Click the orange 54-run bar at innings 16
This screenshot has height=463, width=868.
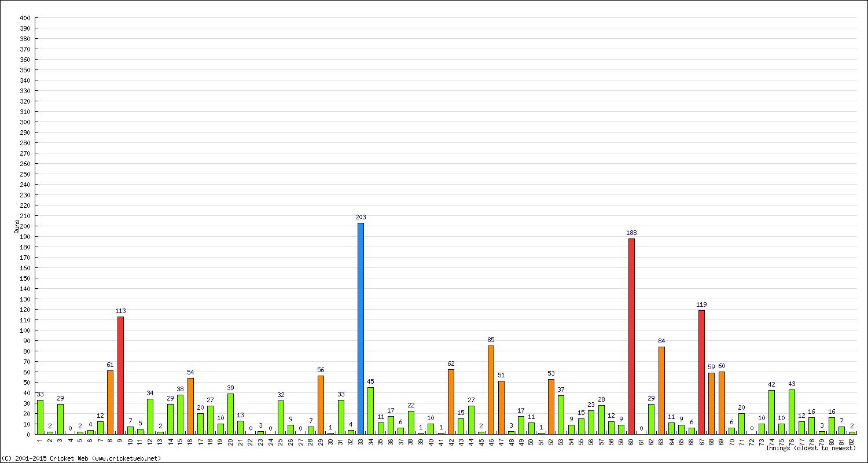(190, 406)
